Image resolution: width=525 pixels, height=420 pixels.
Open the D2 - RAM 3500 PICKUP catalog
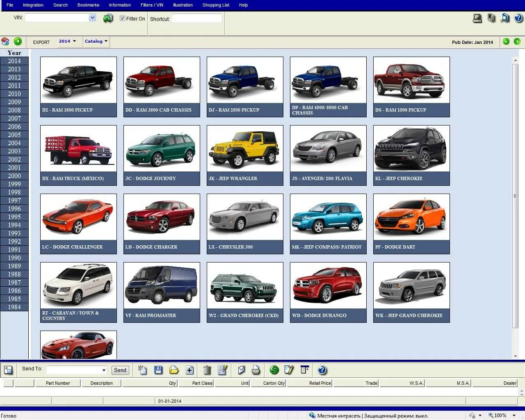(78, 87)
